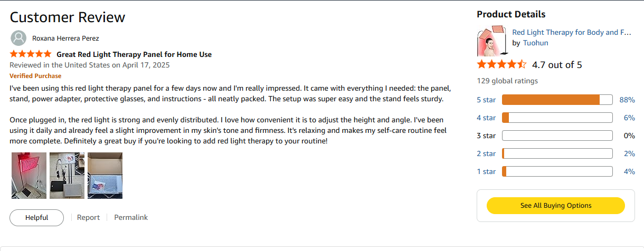Screen dimensions: 644x251
Task: Click the product thumbnail image in Product Details
Action: point(492,41)
